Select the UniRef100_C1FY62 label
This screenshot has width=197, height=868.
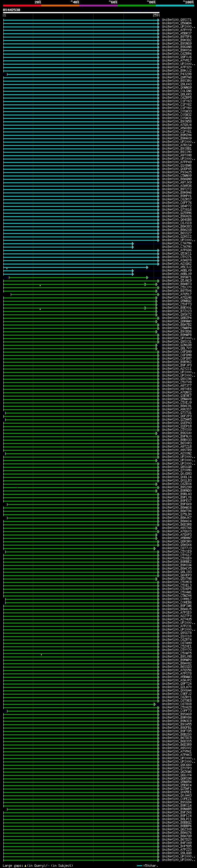[177, 104]
